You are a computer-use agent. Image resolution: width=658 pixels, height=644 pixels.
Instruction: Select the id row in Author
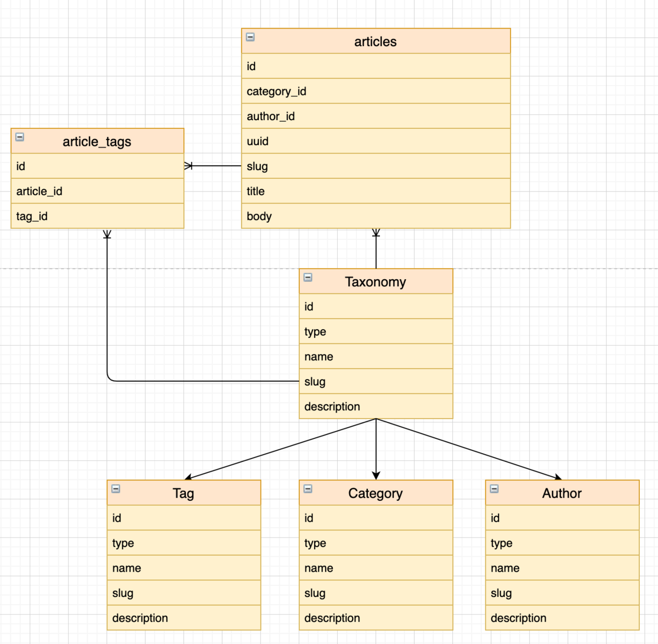pos(563,518)
